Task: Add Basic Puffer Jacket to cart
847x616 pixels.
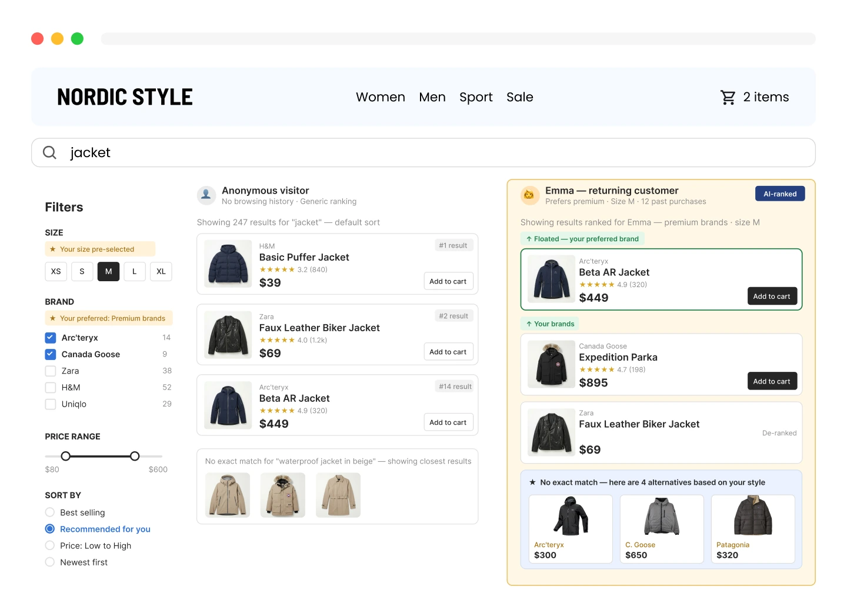Action: point(448,281)
